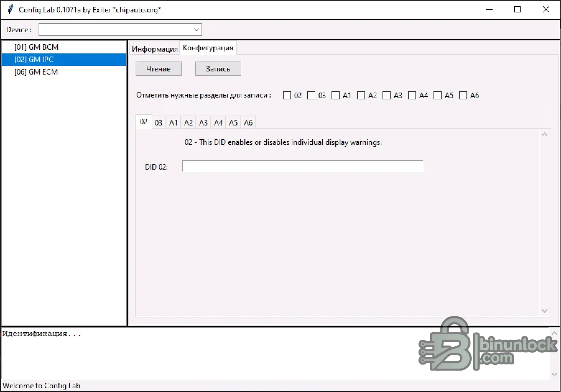
Task: Tick the A1 section write checkbox
Action: 336,95
